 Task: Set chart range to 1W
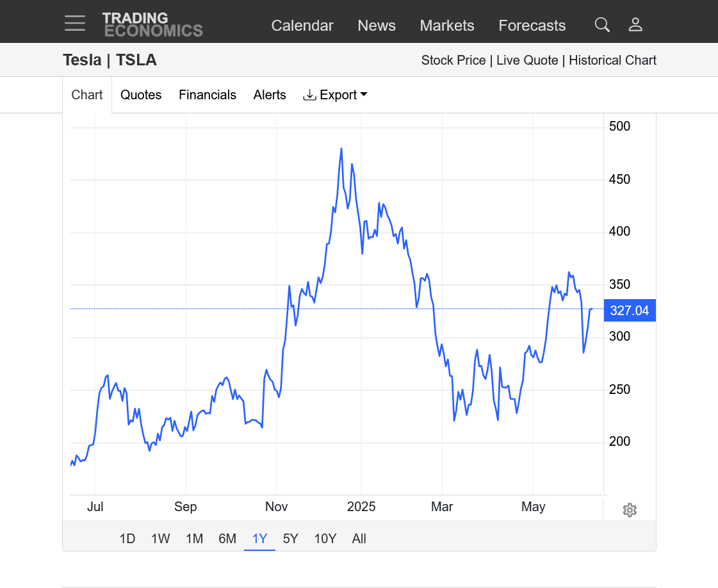point(161,539)
